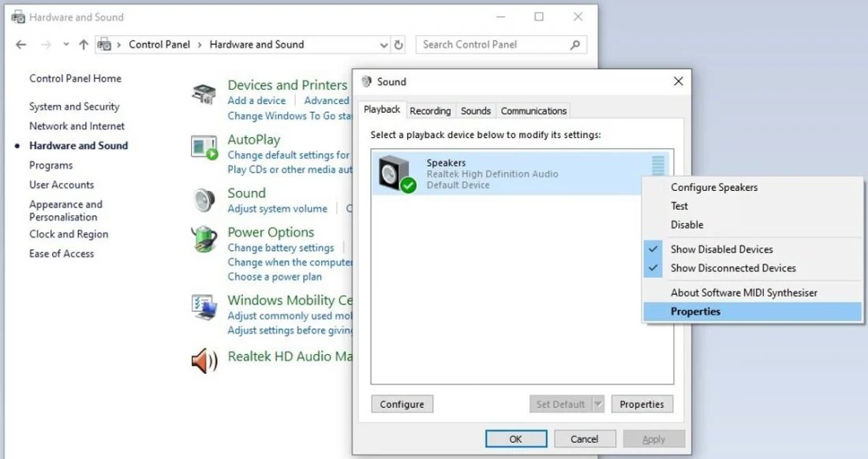Click the AutoPlay category icon
The width and height of the screenshot is (868, 459).
pyautogui.click(x=204, y=147)
